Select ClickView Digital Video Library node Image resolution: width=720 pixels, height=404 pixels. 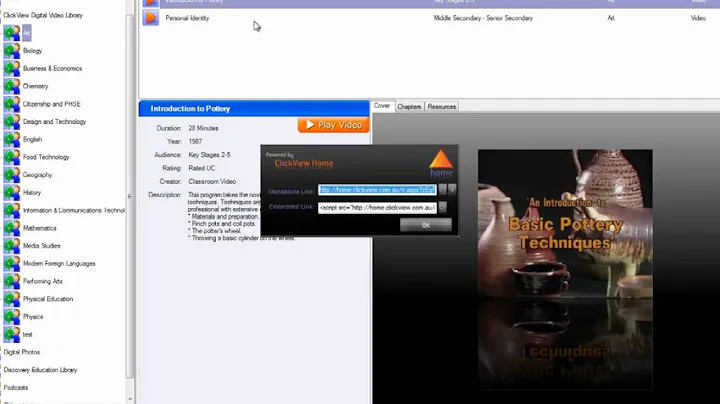coord(43,15)
